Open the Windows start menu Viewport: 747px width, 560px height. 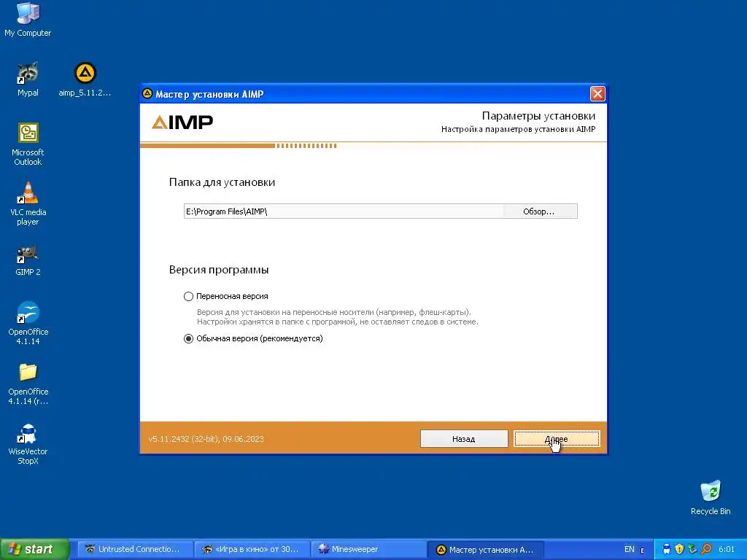pyautogui.click(x=35, y=549)
